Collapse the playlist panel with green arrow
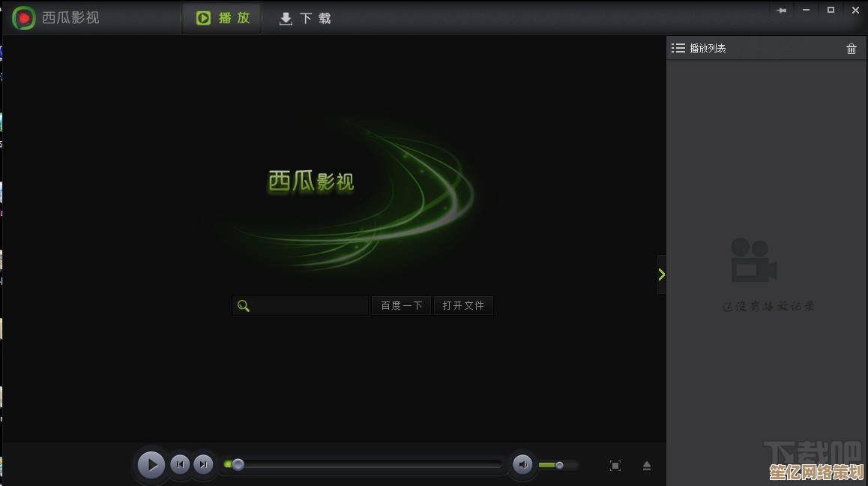This screenshot has height=486, width=868. pyautogui.click(x=661, y=274)
